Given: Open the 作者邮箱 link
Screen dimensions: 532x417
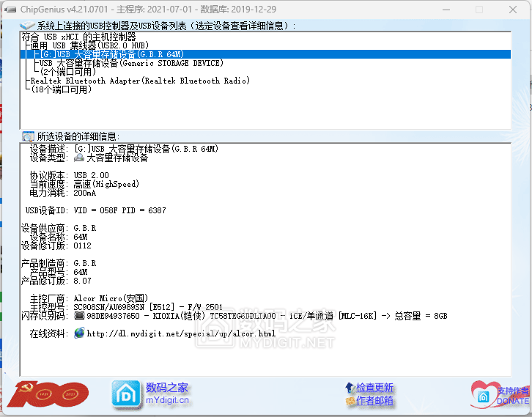Looking at the screenshot, I should (x=374, y=401).
